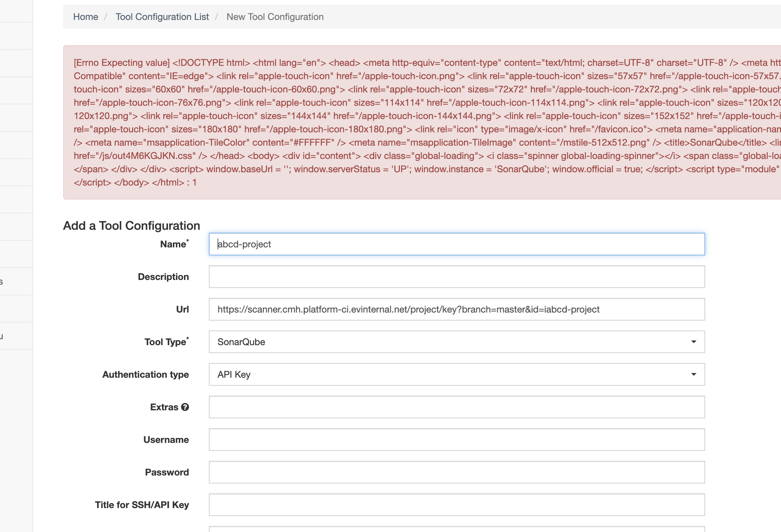Image resolution: width=781 pixels, height=532 pixels.
Task: Click the Title for SSH/API Key label
Action: coord(142,505)
